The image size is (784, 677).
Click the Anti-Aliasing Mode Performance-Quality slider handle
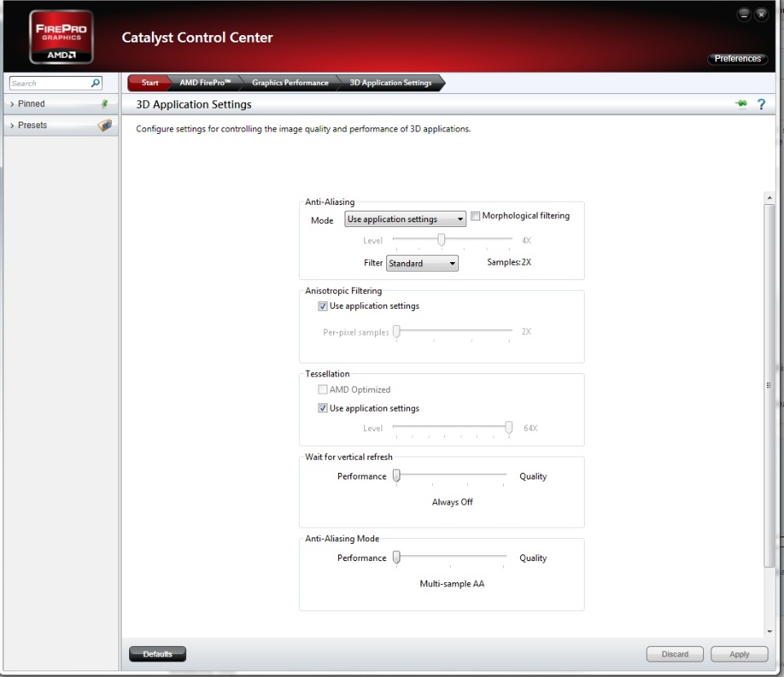tap(397, 556)
